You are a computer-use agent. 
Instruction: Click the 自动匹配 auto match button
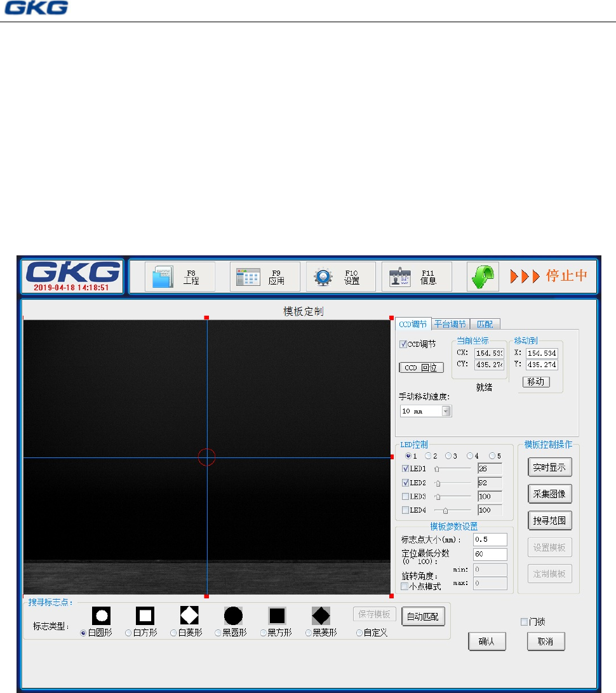(x=423, y=617)
